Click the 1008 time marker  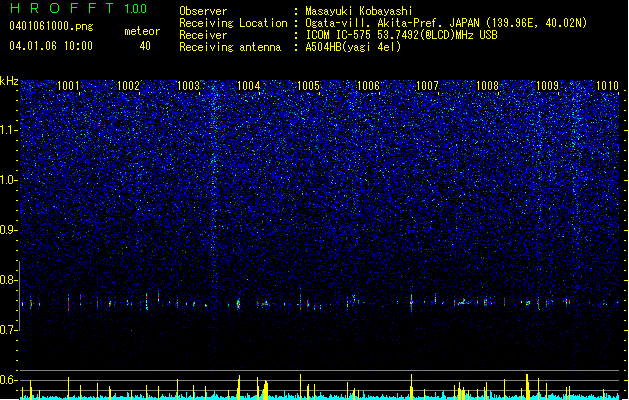click(x=487, y=85)
